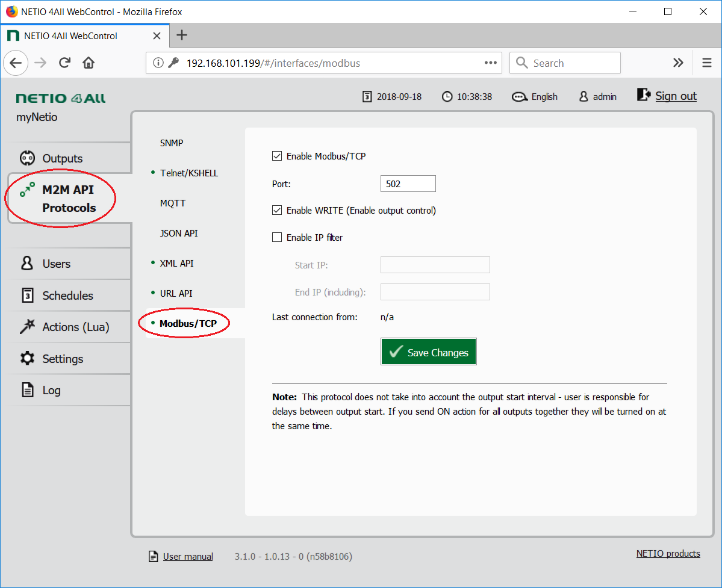722x588 pixels.
Task: Click the Schedules calendar icon
Action: (28, 295)
